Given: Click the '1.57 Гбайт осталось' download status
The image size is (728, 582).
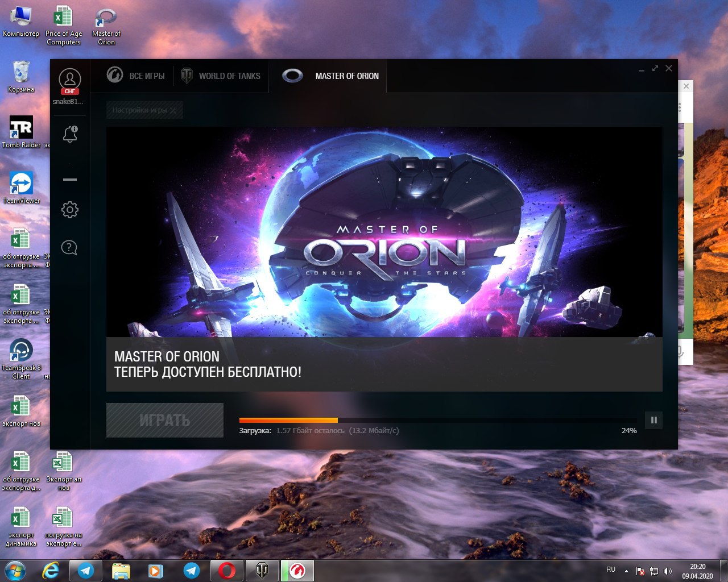Looking at the screenshot, I should pos(311,431).
